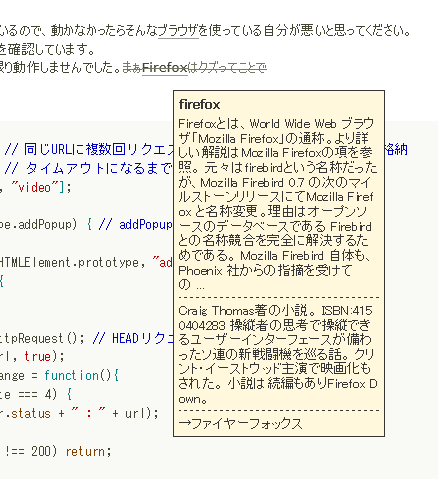This screenshot has width=438, height=479.
Task: Click the // タイムアウトになるまで comment line
Action: 88,168
